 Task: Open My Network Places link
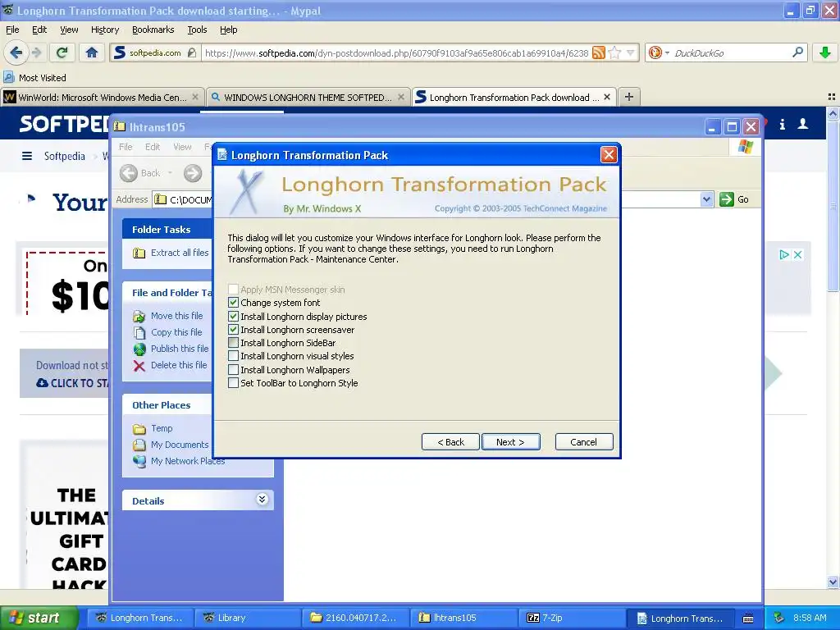click(188, 461)
